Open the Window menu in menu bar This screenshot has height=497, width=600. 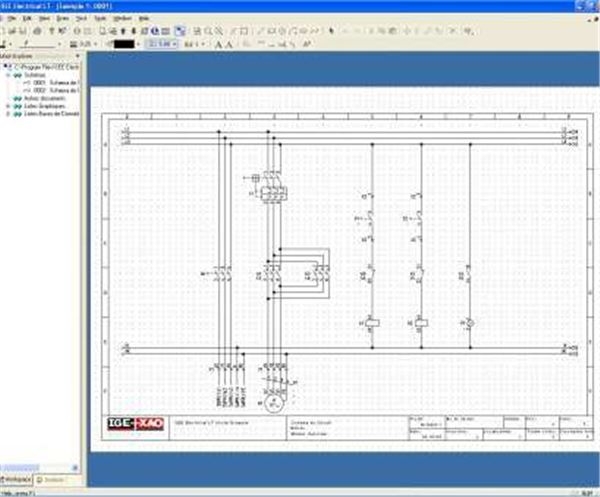point(122,19)
